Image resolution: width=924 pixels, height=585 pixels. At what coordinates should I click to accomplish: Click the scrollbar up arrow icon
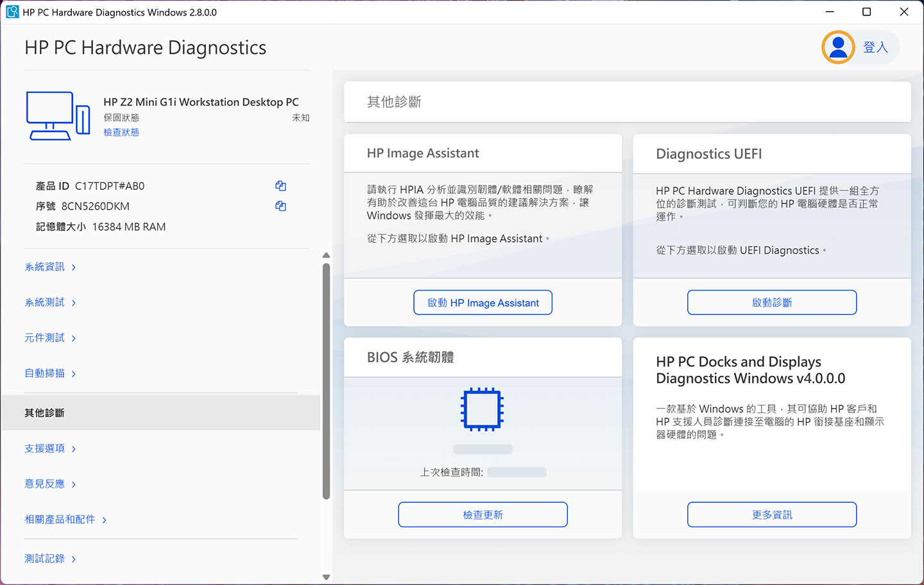pyautogui.click(x=326, y=255)
